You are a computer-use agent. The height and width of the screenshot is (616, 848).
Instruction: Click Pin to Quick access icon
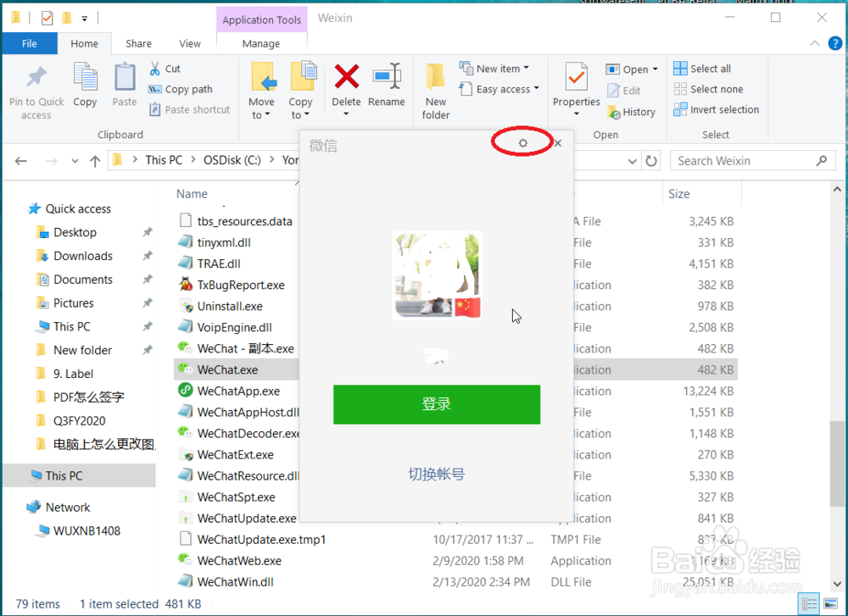coord(36,78)
